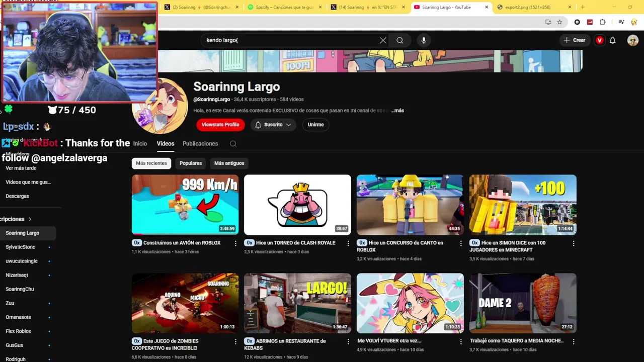The image size is (644, 362).
Task: Click the Soarinng Largo channel avatar
Action: point(160,106)
